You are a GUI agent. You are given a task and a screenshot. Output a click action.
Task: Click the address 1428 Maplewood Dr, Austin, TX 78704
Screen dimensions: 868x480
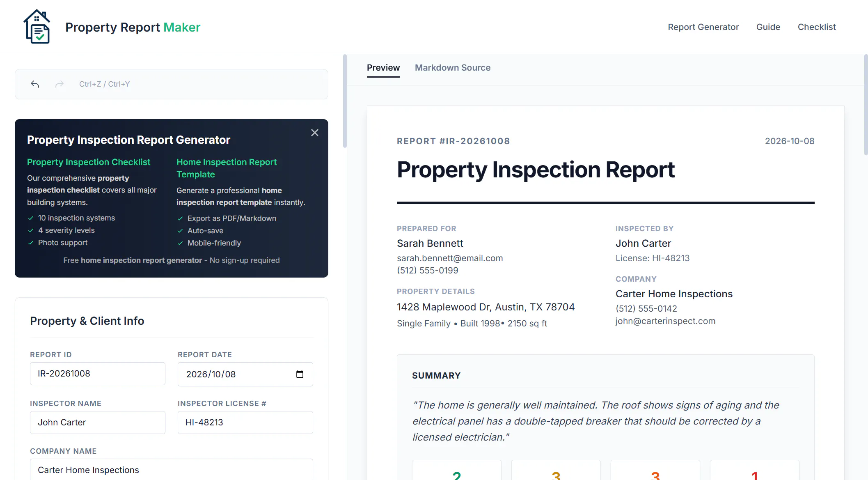click(x=486, y=307)
